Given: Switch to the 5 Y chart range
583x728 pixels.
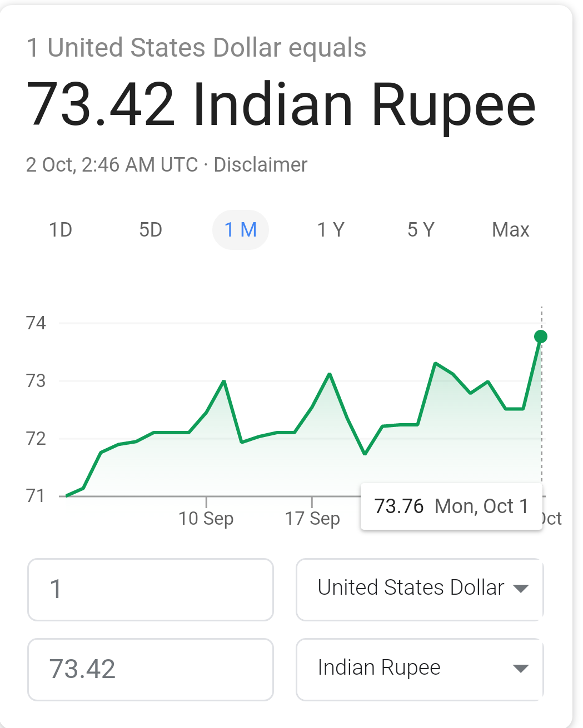Looking at the screenshot, I should pyautogui.click(x=421, y=229).
